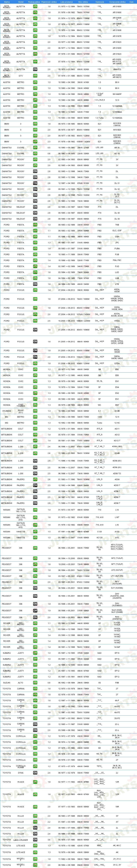137x868 pixels.
Task: Click petrol icon in Alfetta AR 01678 row
Action: 35,36
